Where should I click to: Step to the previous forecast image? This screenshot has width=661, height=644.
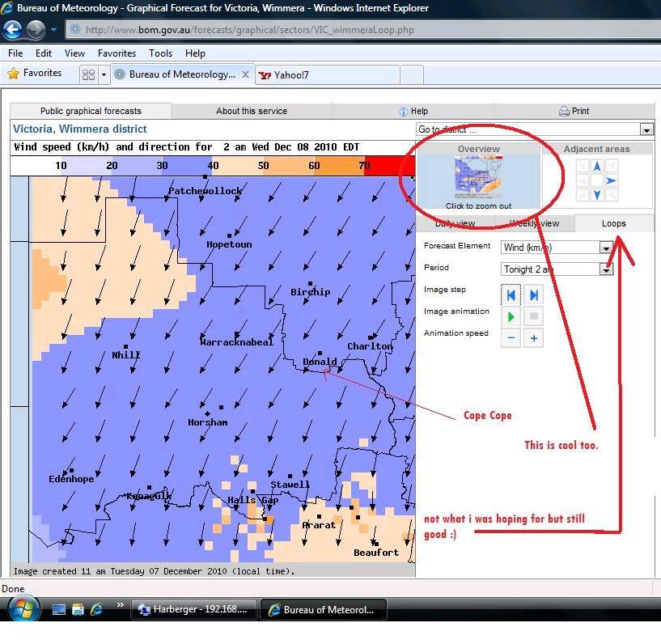tap(511, 294)
